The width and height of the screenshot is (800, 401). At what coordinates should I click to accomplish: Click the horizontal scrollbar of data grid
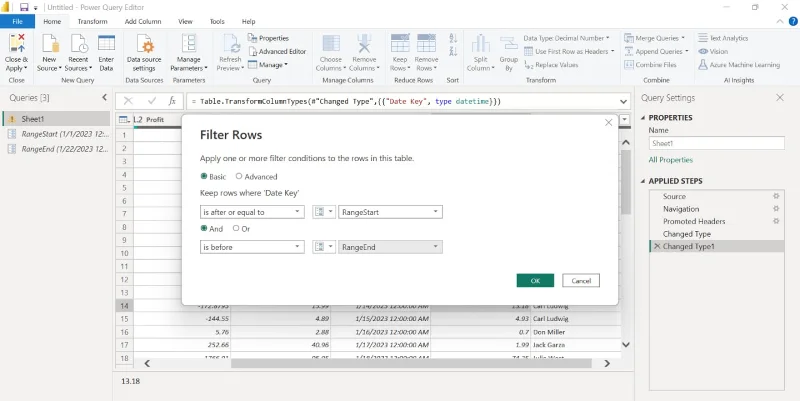[x=411, y=364]
